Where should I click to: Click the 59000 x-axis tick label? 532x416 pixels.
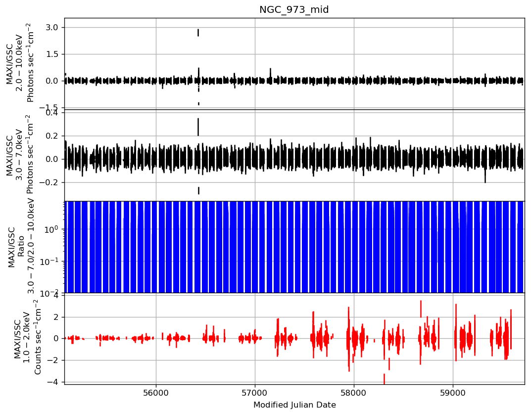pos(453,393)
